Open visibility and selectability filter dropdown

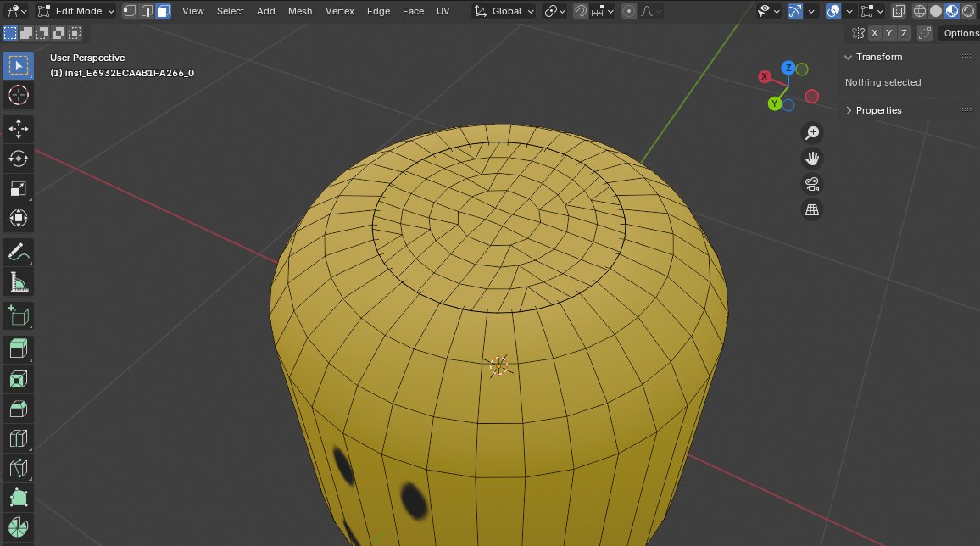(768, 11)
